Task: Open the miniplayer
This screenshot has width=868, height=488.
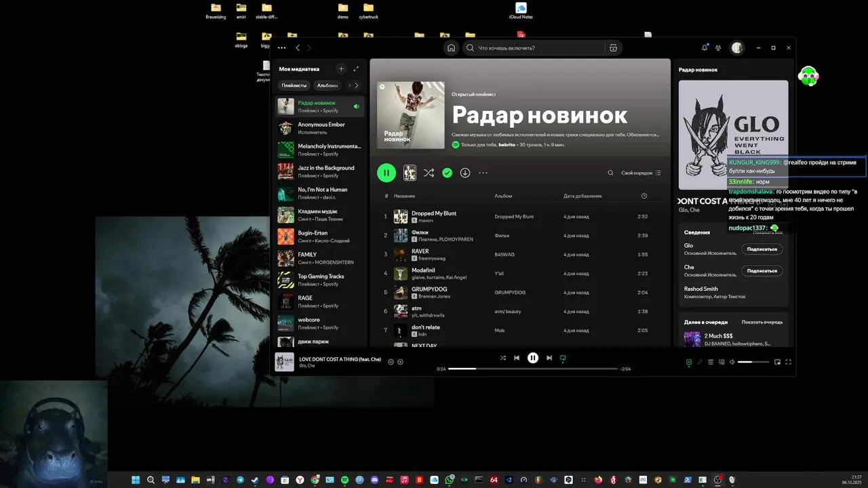Action: coord(778,362)
